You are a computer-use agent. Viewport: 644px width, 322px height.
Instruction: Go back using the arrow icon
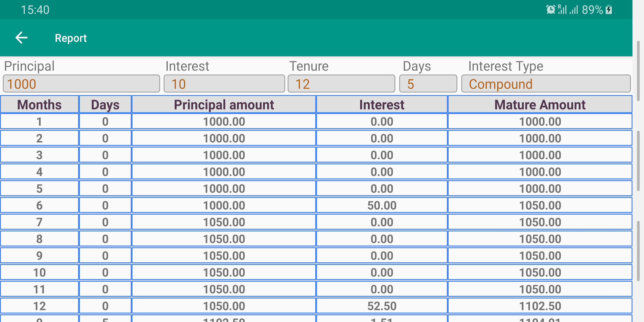point(21,38)
